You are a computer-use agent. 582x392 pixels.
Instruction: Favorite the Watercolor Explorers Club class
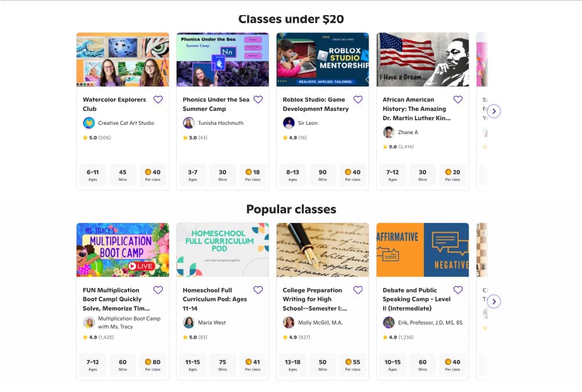[158, 100]
